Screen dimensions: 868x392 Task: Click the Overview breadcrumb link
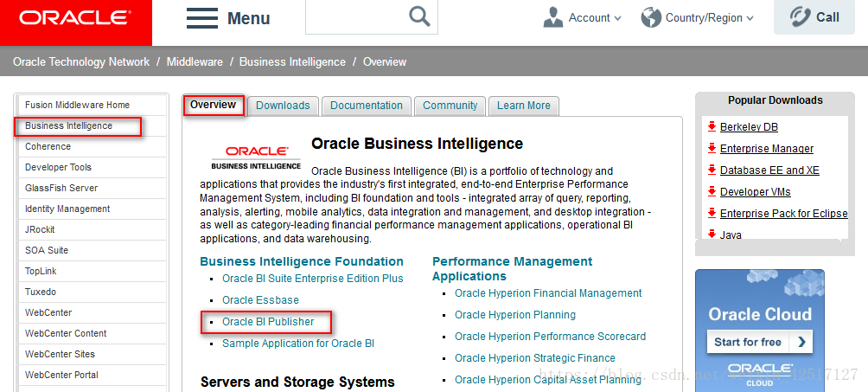coord(385,62)
